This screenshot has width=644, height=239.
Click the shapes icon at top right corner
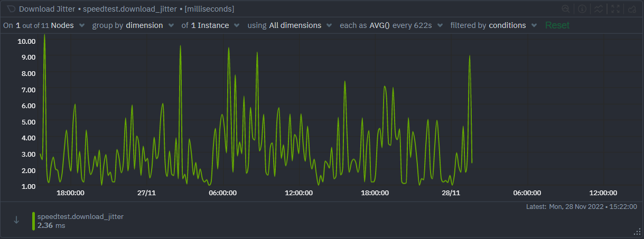(x=632, y=9)
